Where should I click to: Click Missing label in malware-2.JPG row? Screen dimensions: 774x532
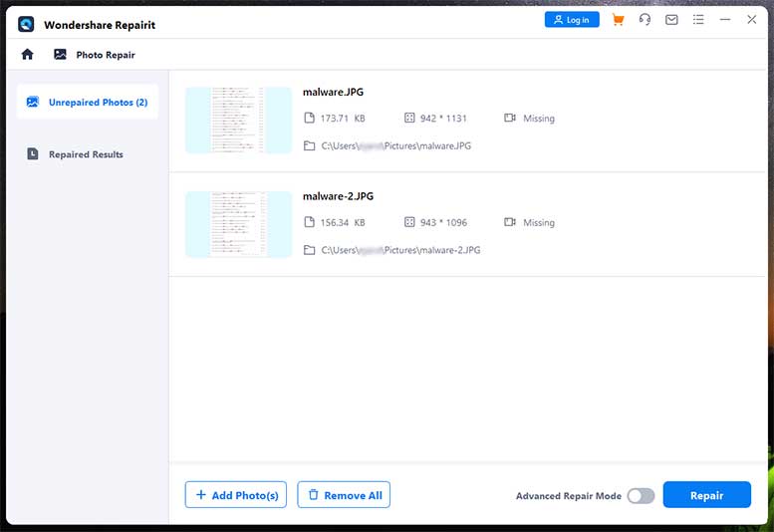coord(539,222)
